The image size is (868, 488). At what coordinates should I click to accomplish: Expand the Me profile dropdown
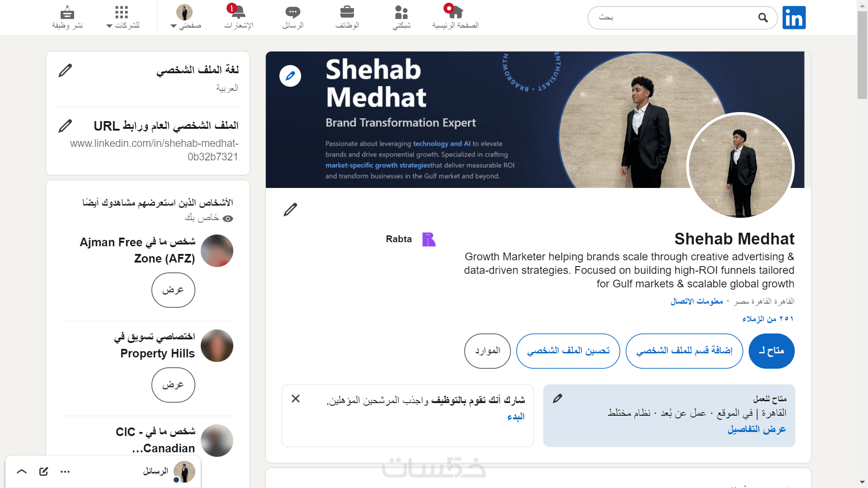click(185, 17)
